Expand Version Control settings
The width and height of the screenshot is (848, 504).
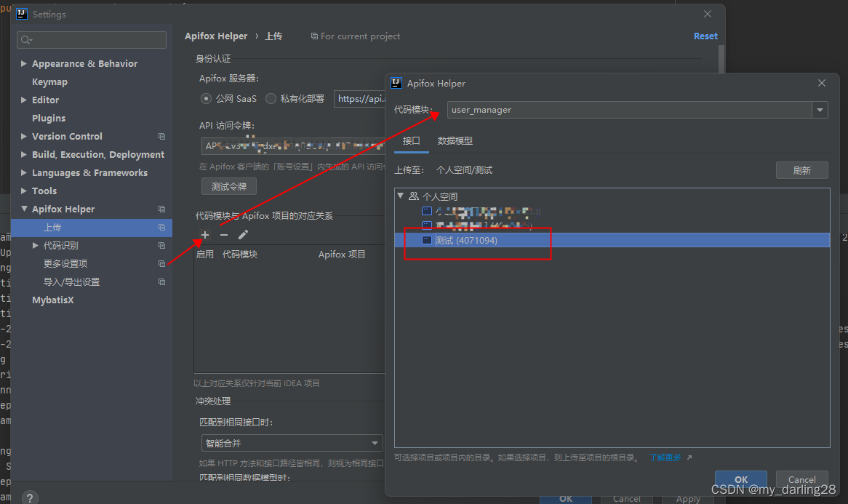(24, 136)
